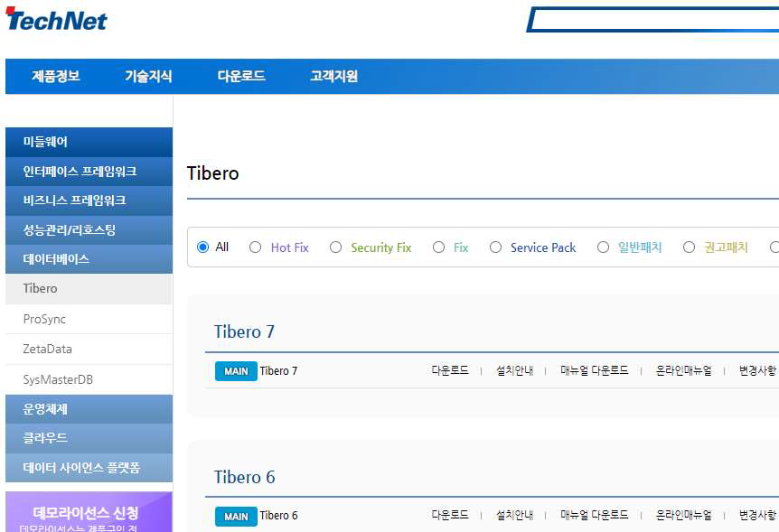
Task: Select the Security Fix radio button
Action: (336, 247)
